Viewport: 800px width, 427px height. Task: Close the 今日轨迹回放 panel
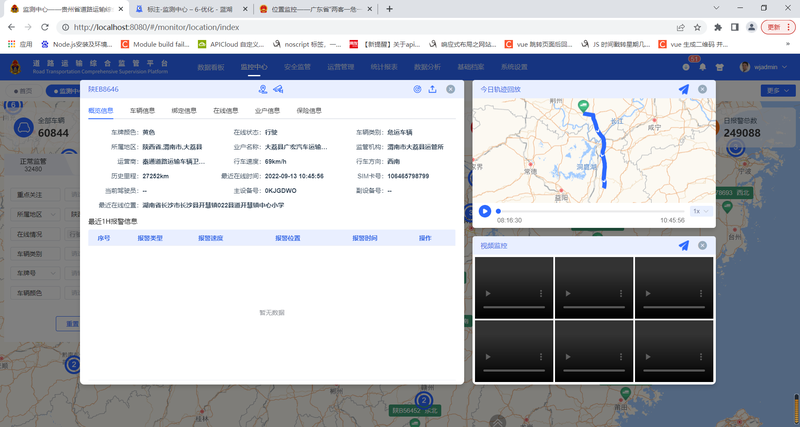click(x=703, y=89)
